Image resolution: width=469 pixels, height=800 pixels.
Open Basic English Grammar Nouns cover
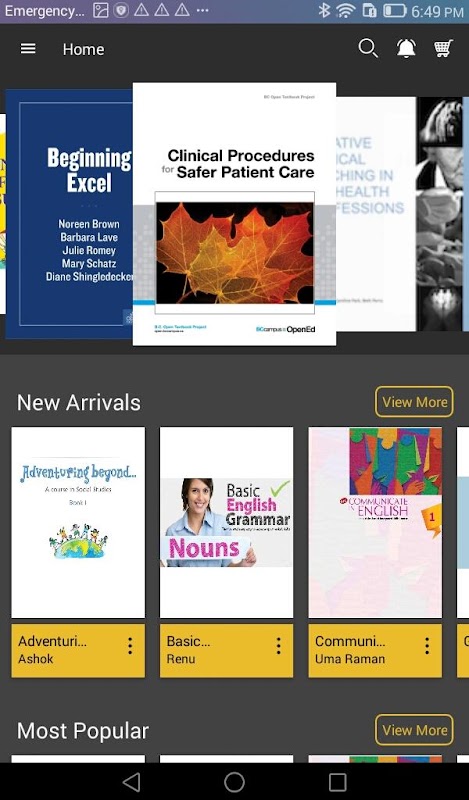227,522
